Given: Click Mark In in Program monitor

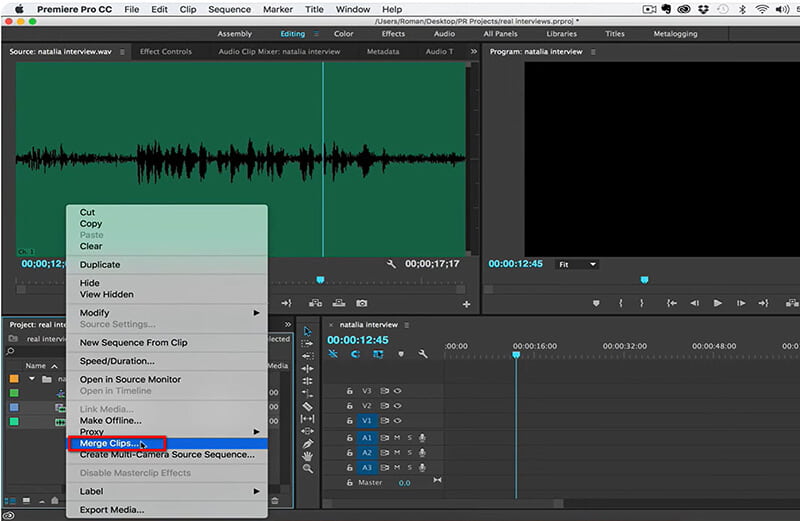Looking at the screenshot, I should (x=621, y=303).
